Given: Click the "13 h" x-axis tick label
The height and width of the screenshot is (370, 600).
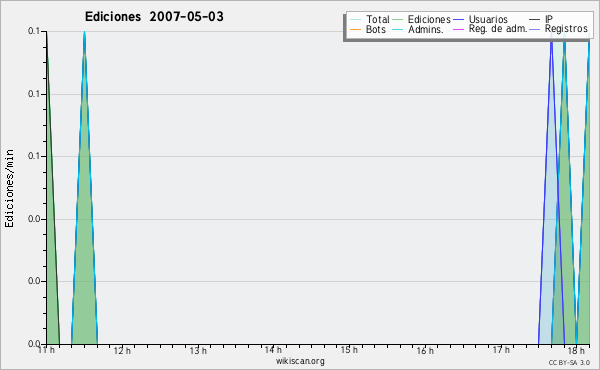Looking at the screenshot, I should coord(198,350).
